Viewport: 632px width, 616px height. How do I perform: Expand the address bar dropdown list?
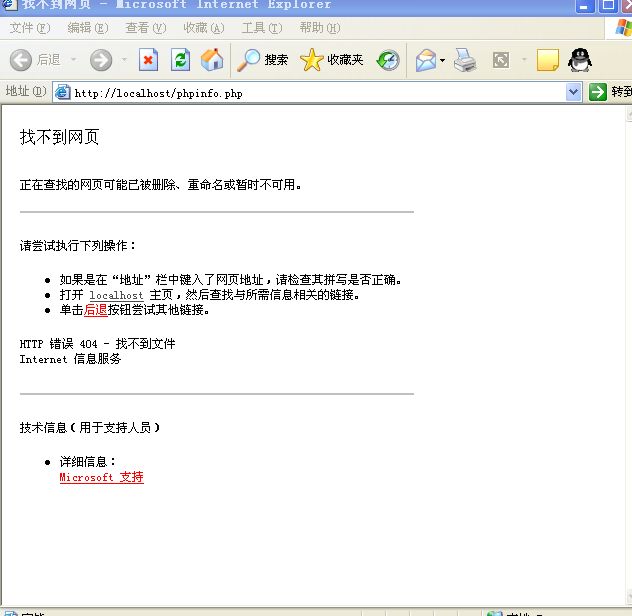coord(573,92)
